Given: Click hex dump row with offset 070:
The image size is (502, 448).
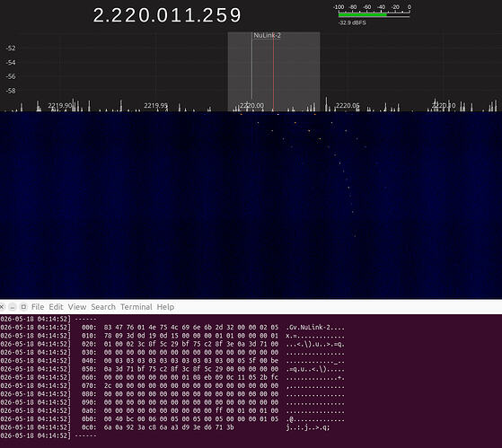Looking at the screenshot, I should 172,385.
